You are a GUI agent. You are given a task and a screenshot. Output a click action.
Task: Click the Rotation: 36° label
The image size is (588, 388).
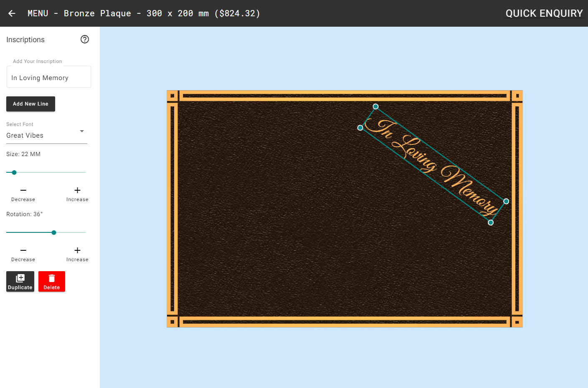pos(24,214)
